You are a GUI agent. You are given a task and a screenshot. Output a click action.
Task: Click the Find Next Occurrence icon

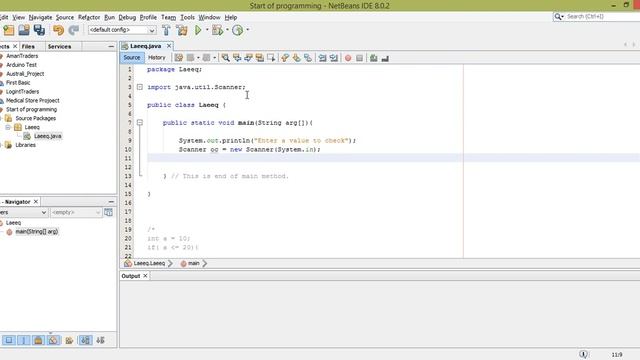pyautogui.click(x=248, y=58)
